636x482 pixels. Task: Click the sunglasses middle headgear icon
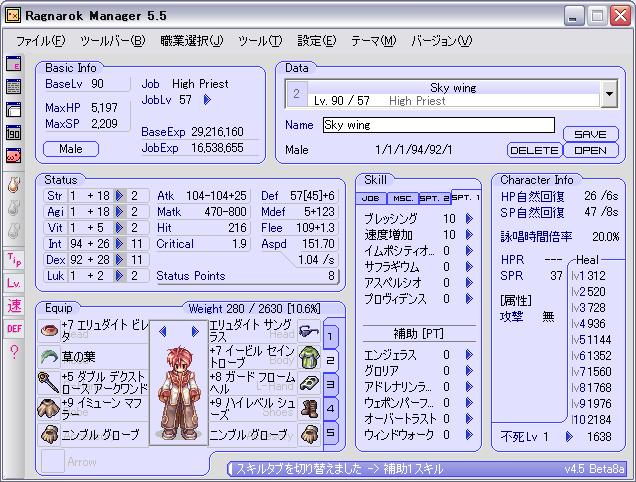(x=309, y=331)
